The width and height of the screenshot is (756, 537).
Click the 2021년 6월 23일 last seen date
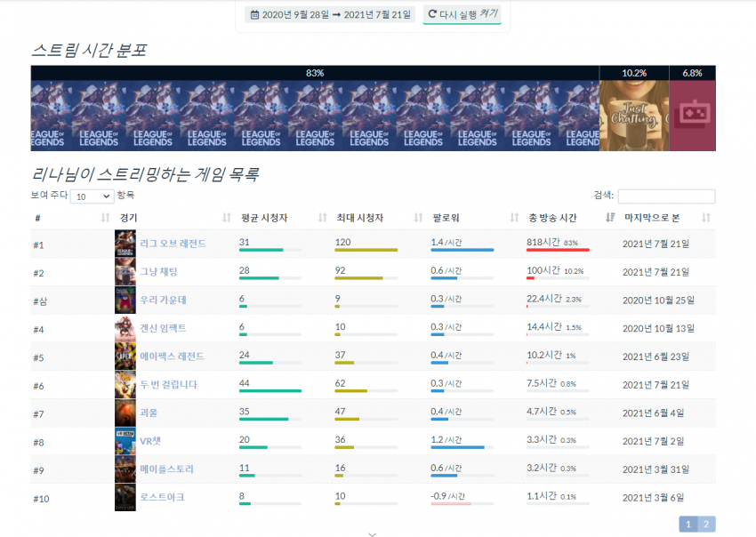655,357
